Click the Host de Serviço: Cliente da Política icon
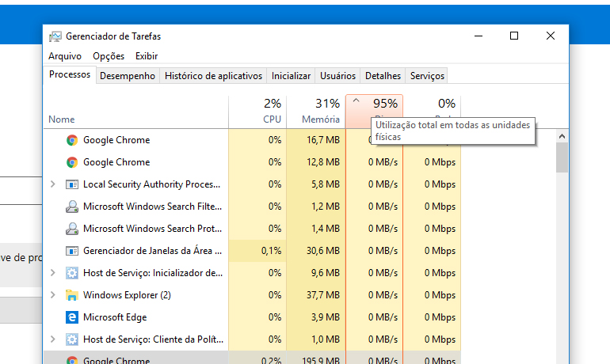This screenshot has height=364, width=610. coord(72,339)
